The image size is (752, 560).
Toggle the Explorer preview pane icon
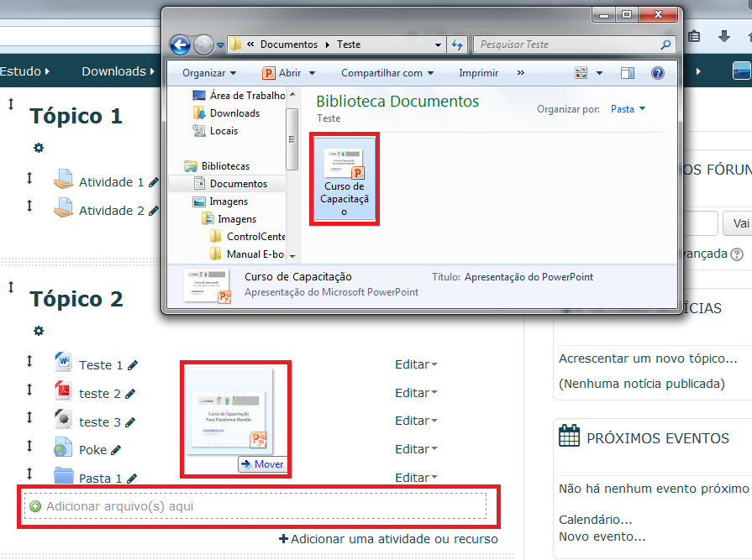(628, 73)
